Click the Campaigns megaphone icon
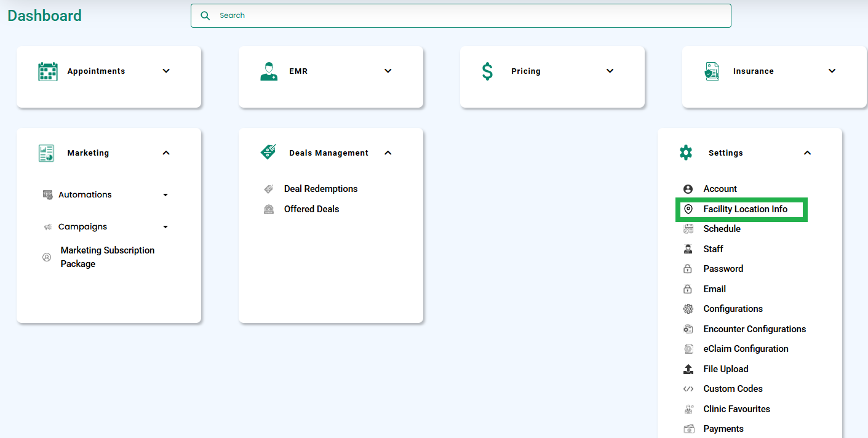Screen dimensions: 868x438 point(47,227)
